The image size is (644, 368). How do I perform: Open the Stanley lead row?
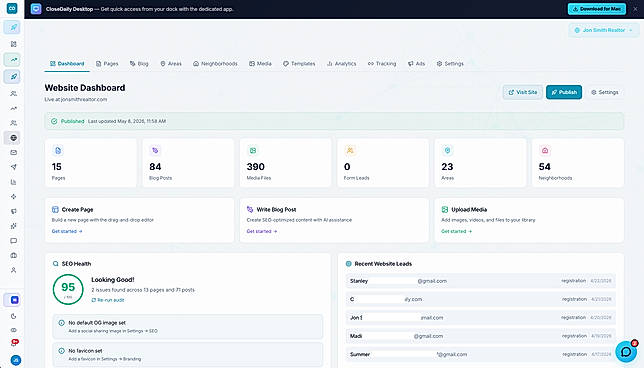[481, 281]
